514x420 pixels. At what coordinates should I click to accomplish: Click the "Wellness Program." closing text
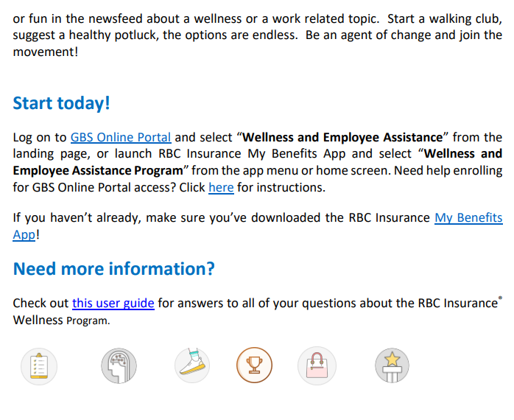tap(61, 320)
